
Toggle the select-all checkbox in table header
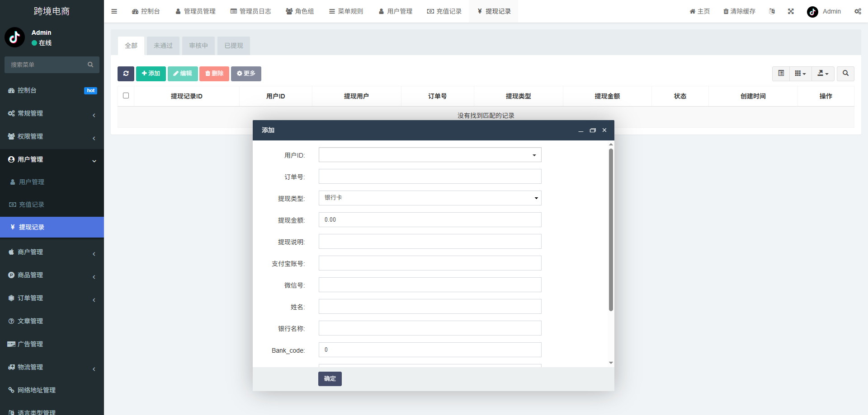point(126,95)
